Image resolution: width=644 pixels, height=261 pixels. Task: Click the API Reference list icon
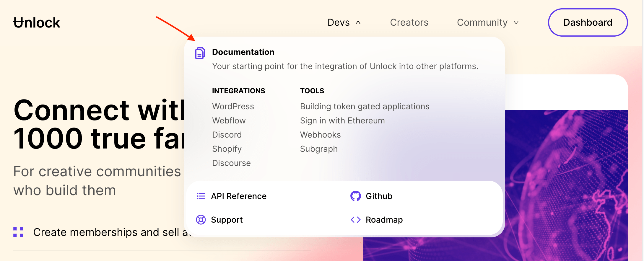point(201,196)
